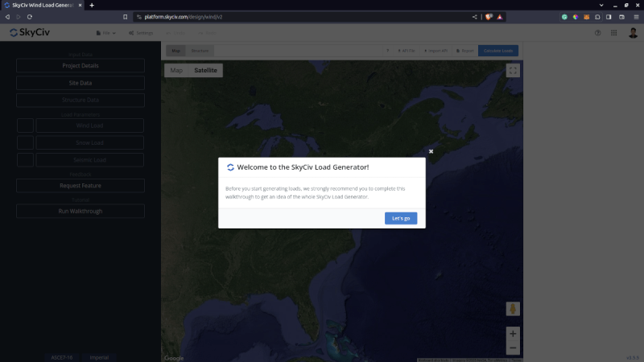Viewport: 644px width, 362px height.
Task: Select the Street View pegman icon
Action: coord(512,309)
